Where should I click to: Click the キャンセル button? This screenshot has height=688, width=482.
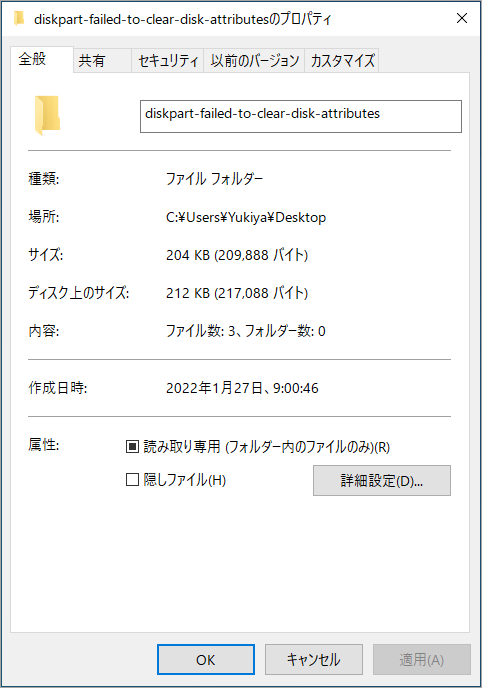coord(314,659)
